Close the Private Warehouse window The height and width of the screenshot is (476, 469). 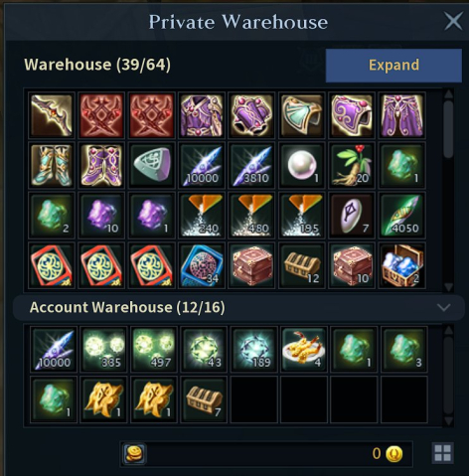tap(453, 22)
